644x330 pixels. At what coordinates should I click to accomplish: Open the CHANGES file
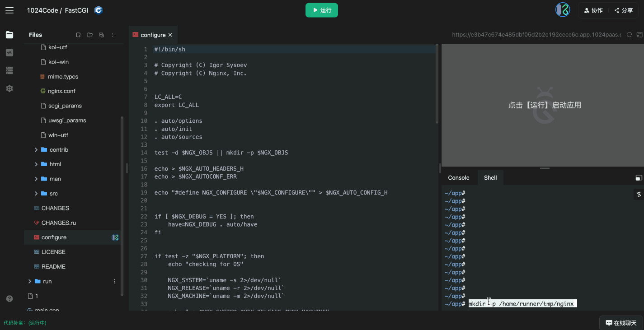coord(55,208)
